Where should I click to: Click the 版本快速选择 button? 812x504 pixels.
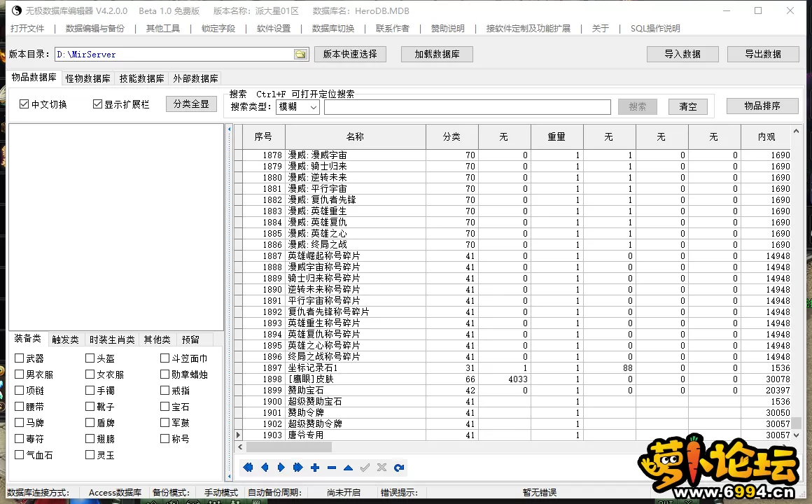[350, 54]
